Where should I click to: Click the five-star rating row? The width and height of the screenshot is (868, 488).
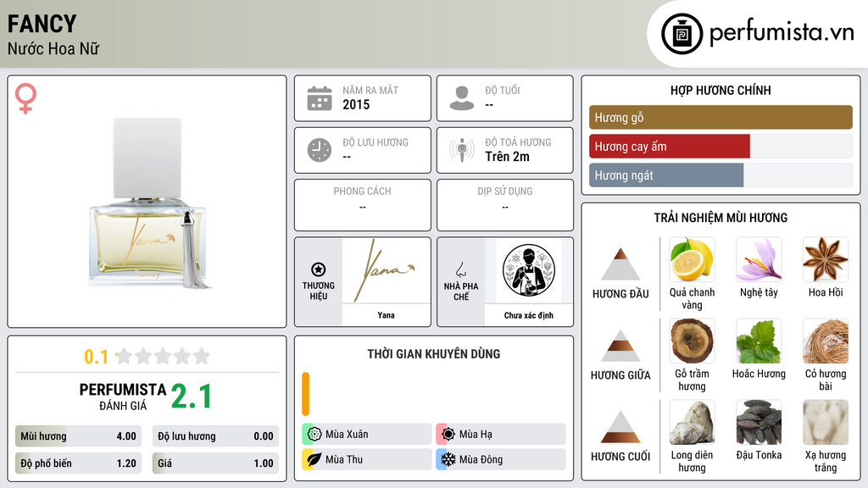click(163, 356)
